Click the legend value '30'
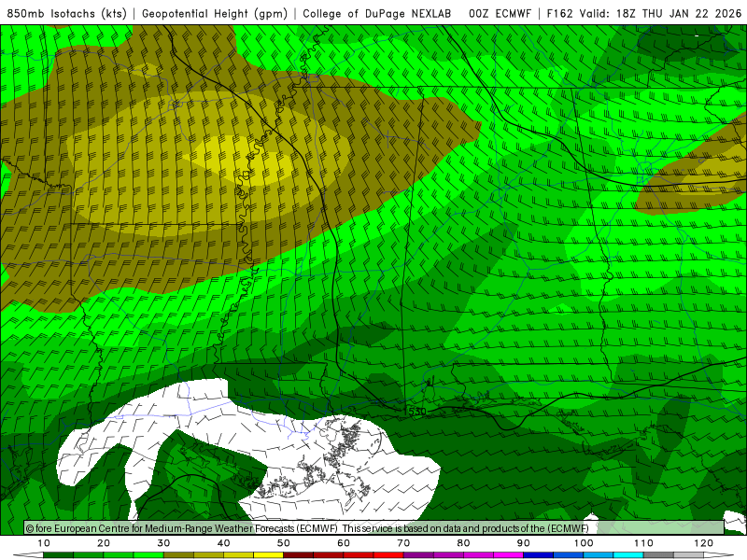Viewport: 747px width, 560px height. (x=163, y=543)
